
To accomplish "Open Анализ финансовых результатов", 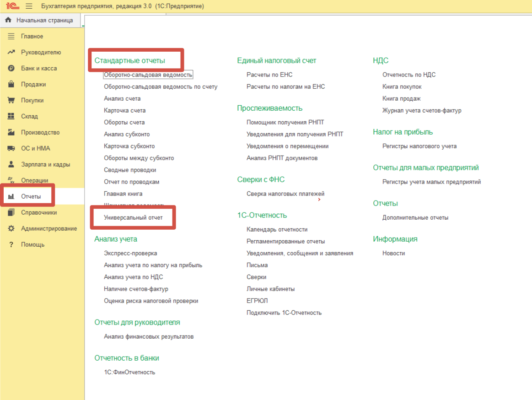I will (149, 336).
